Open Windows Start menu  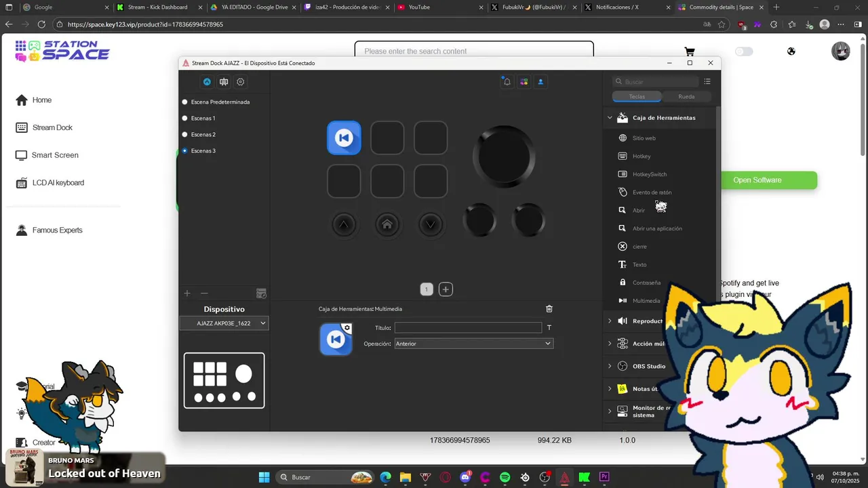[264, 477]
